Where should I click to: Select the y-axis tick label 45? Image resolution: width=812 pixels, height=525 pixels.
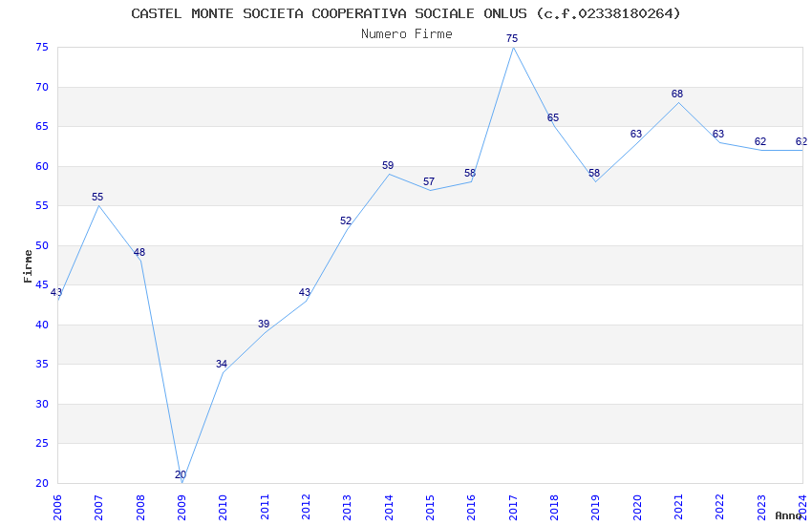pos(42,284)
